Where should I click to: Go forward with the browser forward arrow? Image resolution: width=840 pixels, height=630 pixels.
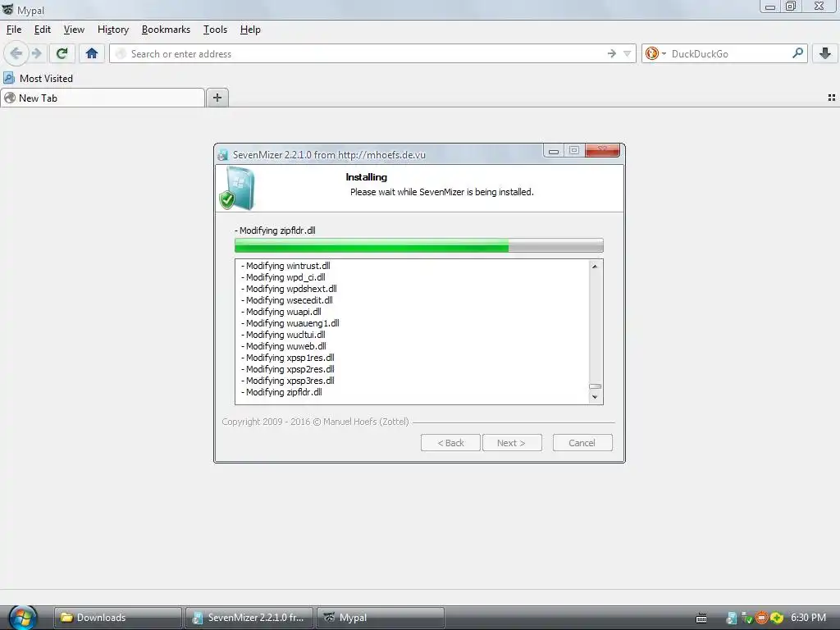[x=36, y=53]
